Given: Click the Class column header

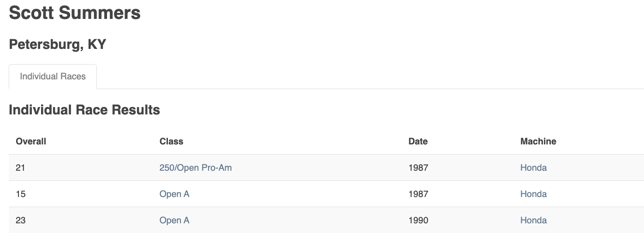Looking at the screenshot, I should click(171, 142).
